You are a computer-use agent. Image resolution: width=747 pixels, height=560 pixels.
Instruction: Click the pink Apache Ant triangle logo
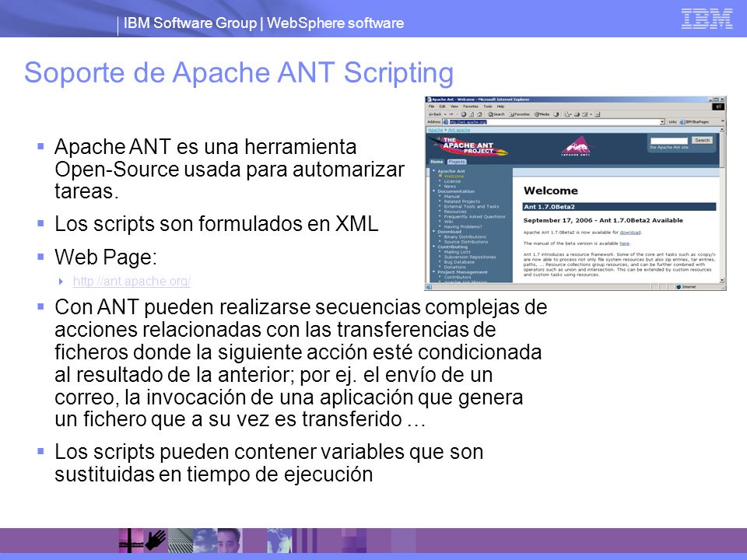click(576, 145)
